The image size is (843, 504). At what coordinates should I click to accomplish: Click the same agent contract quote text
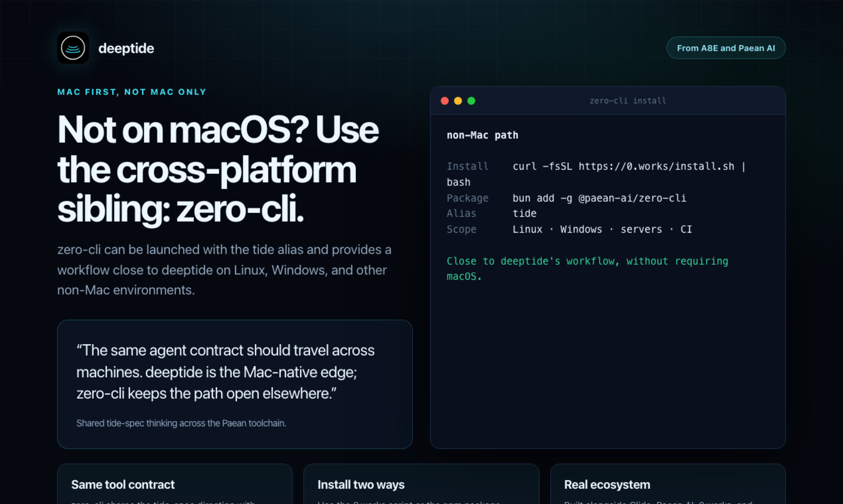pyautogui.click(x=225, y=372)
